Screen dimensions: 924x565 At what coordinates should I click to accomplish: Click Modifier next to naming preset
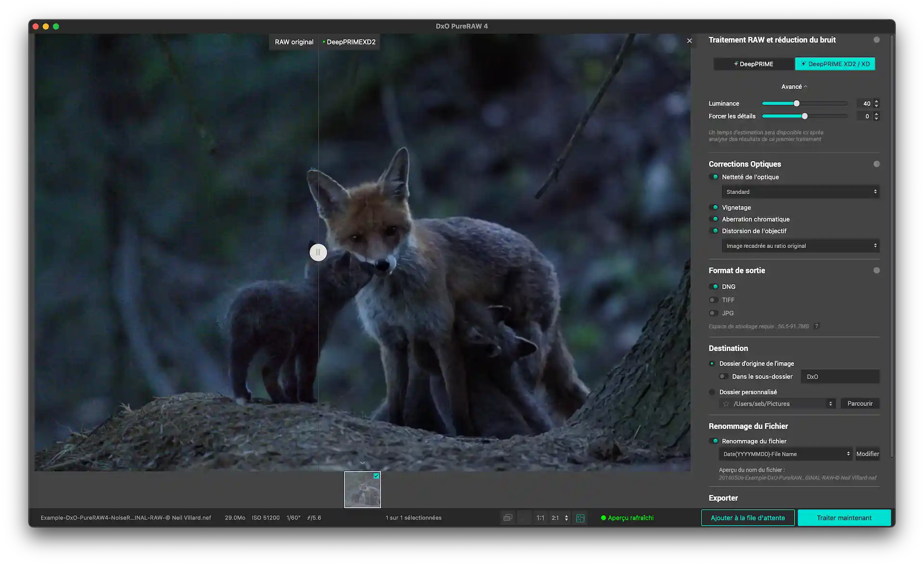point(868,454)
